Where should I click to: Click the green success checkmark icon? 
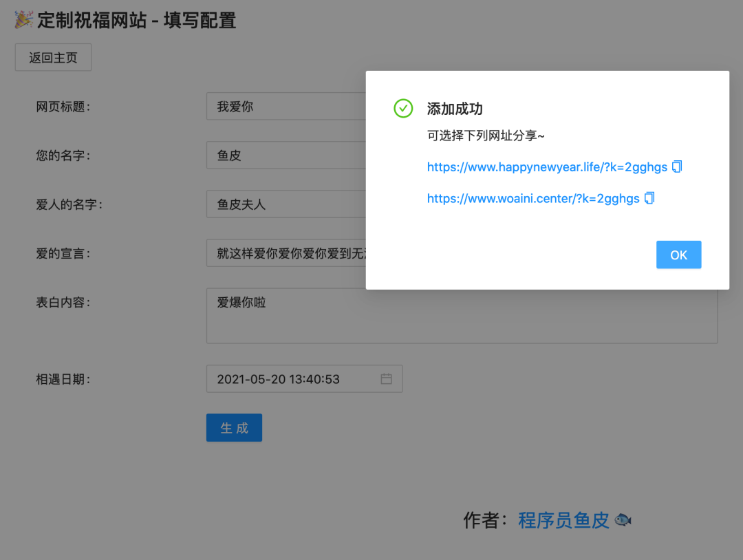pos(403,108)
